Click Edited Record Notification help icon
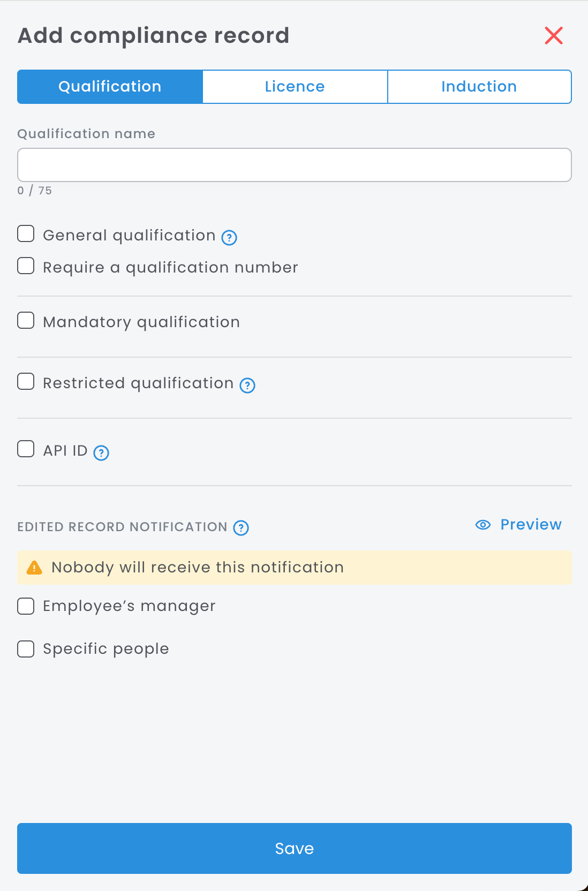 click(241, 528)
